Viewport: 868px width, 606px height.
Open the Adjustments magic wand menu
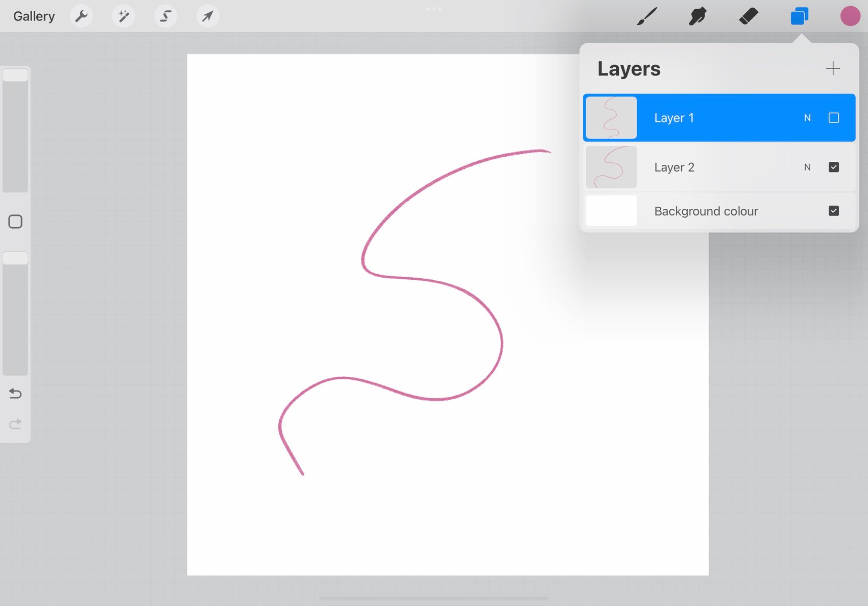(x=124, y=16)
